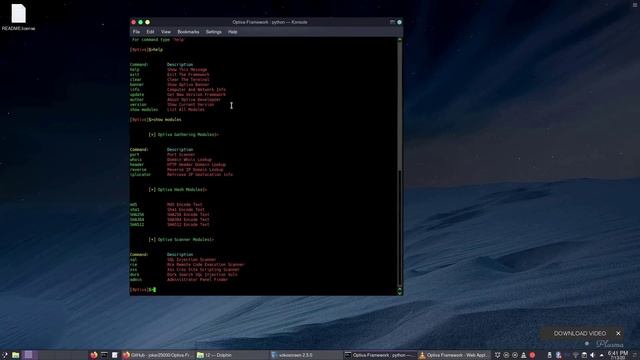Click the Konsole vertical scrollbar
The image size is (640, 360).
400,165
